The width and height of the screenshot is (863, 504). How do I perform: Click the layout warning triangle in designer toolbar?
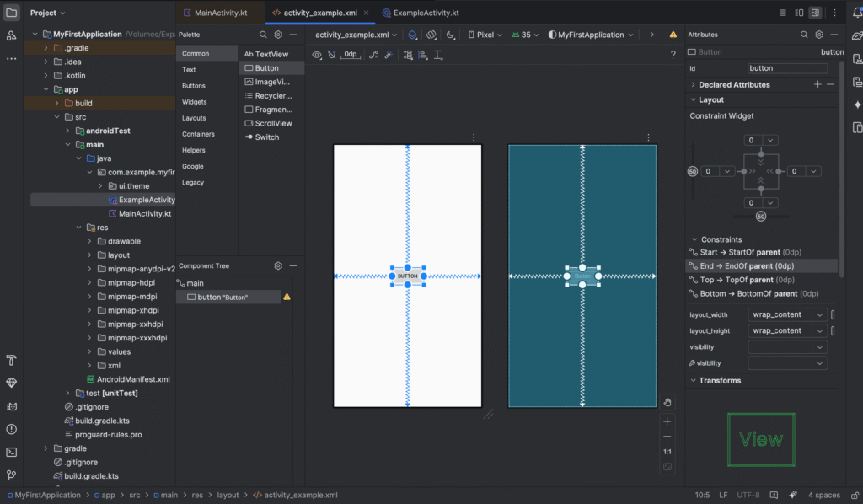[x=673, y=35]
